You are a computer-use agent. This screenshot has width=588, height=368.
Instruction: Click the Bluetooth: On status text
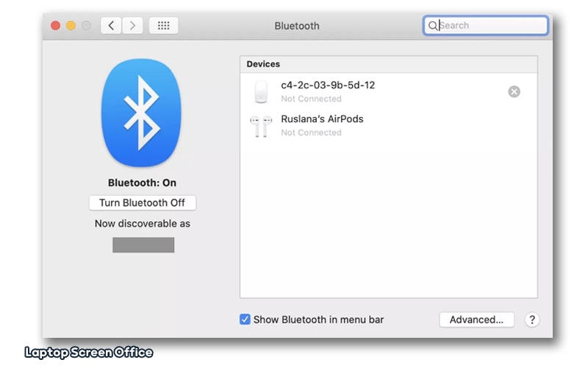[x=142, y=183]
